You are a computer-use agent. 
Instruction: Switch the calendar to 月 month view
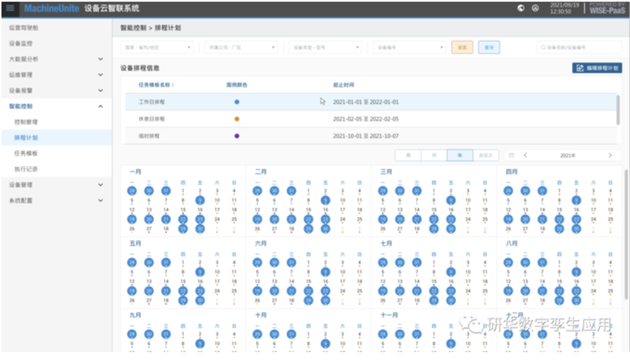pyautogui.click(x=434, y=155)
